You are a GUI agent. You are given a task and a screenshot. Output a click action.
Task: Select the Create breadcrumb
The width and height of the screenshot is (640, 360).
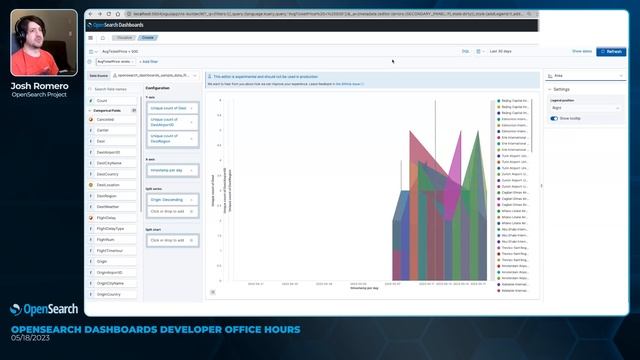pos(148,38)
